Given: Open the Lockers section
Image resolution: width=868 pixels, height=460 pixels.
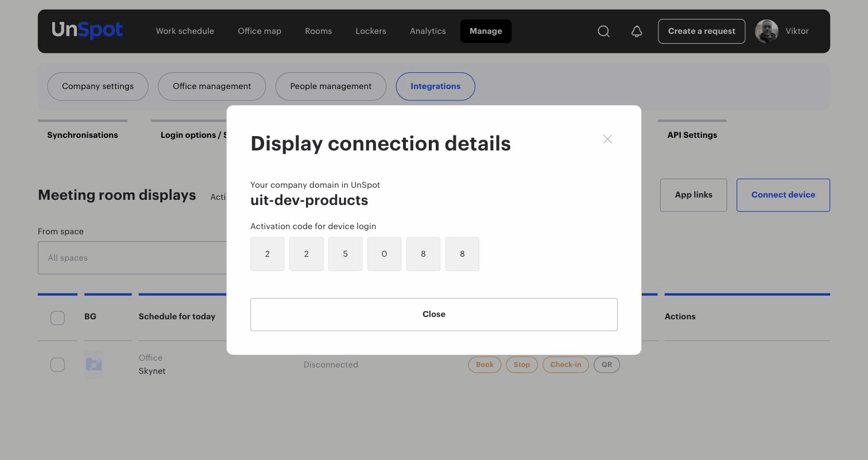Looking at the screenshot, I should click(x=371, y=31).
